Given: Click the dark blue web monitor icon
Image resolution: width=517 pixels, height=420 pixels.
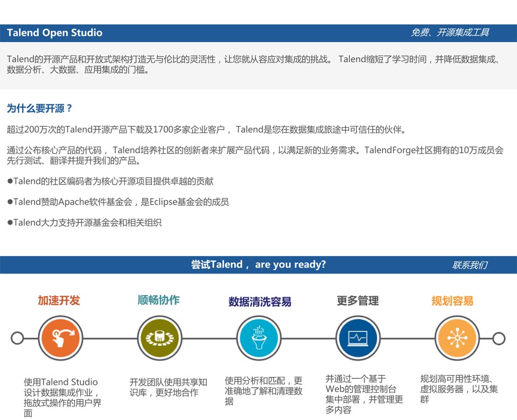Looking at the screenshot, I should click(x=358, y=338).
